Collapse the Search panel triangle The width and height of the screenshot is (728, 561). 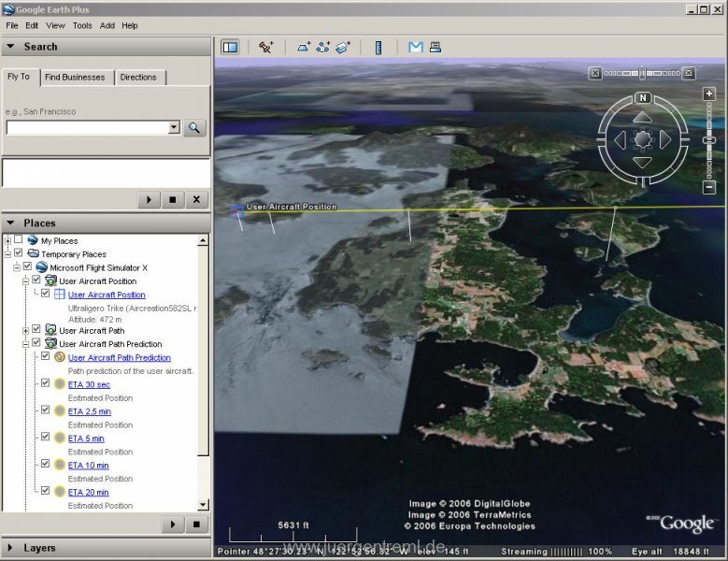[10, 47]
